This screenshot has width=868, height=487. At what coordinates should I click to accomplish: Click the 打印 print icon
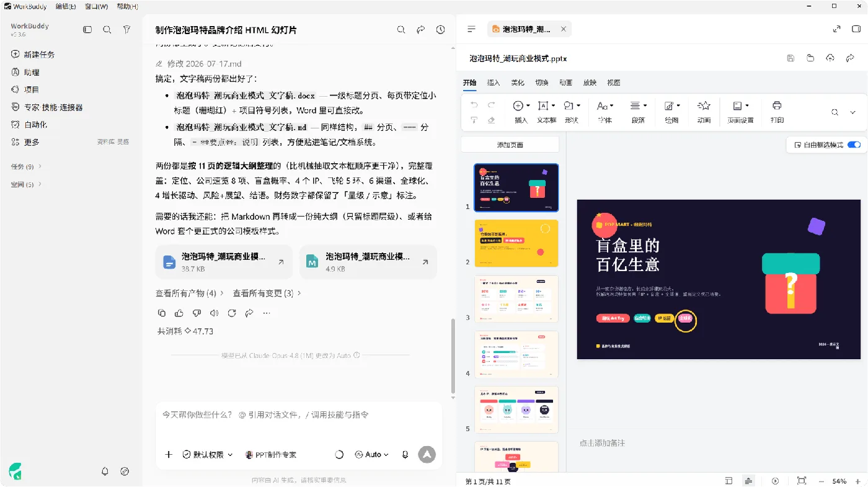click(x=777, y=112)
